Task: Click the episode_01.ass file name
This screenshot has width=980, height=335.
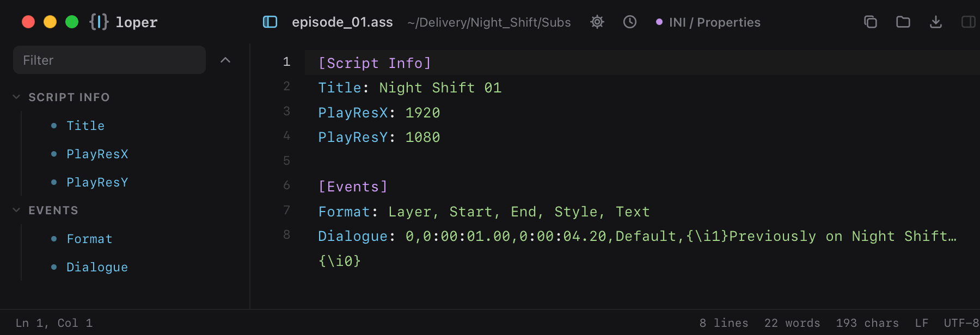Action: pyautogui.click(x=342, y=22)
